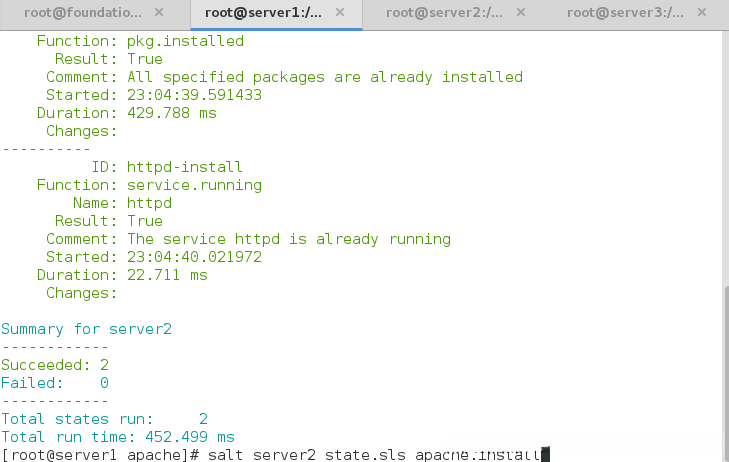Click the 'Started: 23:04:39.591433' line
Viewport: 729px width, 462px height.
153,95
